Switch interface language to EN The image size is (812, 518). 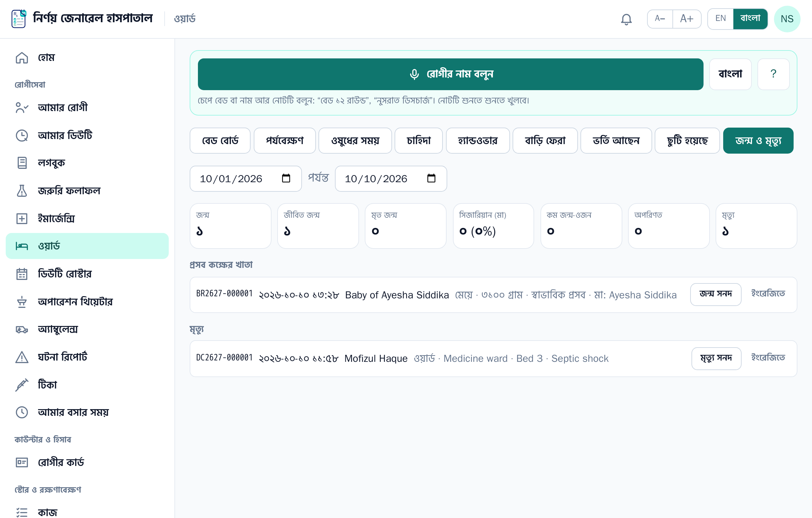click(720, 18)
